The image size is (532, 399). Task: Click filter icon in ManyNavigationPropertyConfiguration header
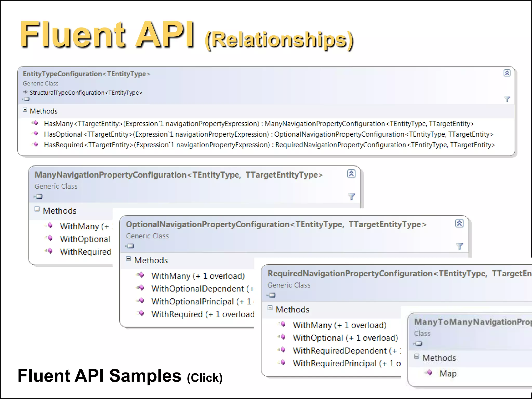(x=351, y=197)
